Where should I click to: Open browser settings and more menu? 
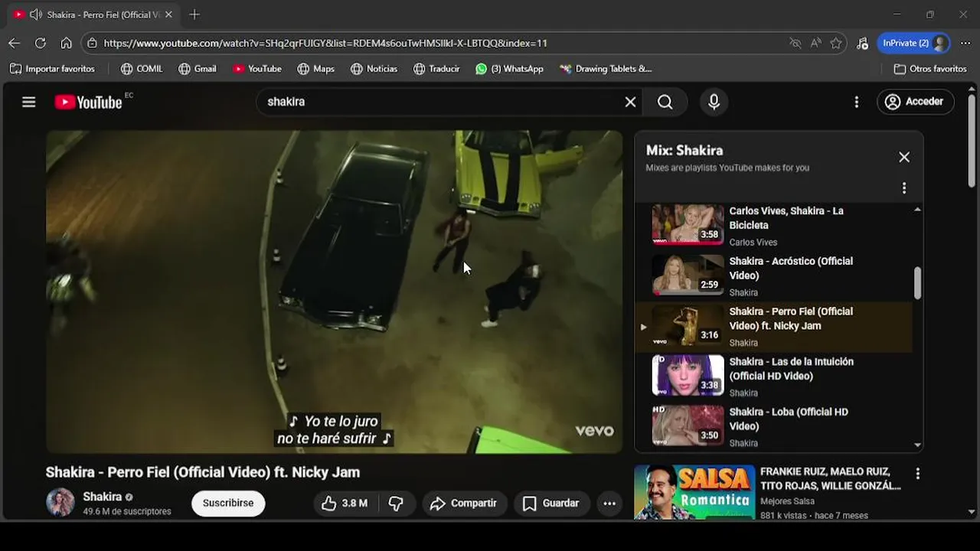click(x=966, y=44)
